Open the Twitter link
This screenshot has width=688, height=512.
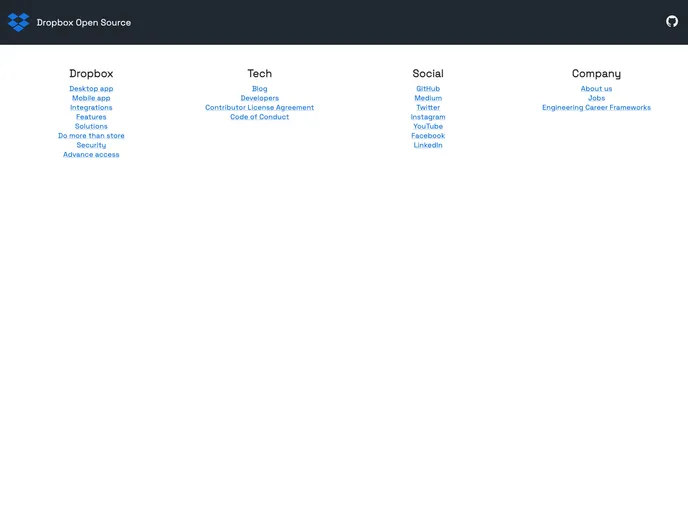click(x=428, y=107)
